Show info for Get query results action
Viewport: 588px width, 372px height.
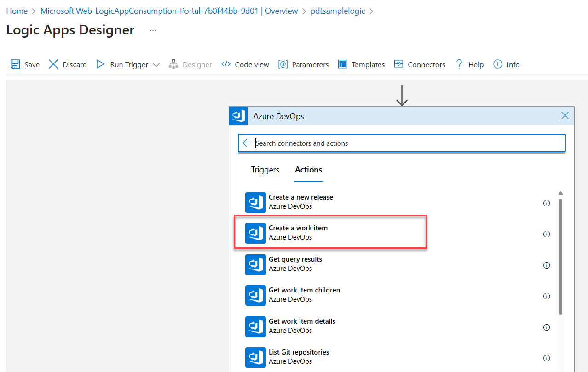pyautogui.click(x=547, y=265)
